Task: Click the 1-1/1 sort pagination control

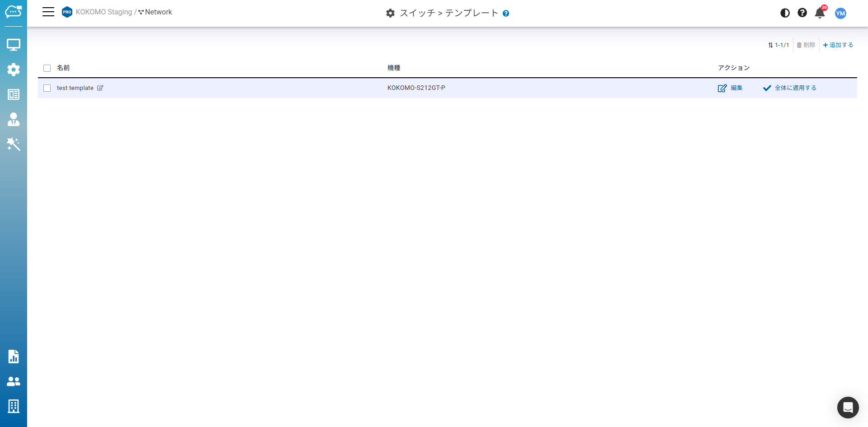Action: click(778, 45)
